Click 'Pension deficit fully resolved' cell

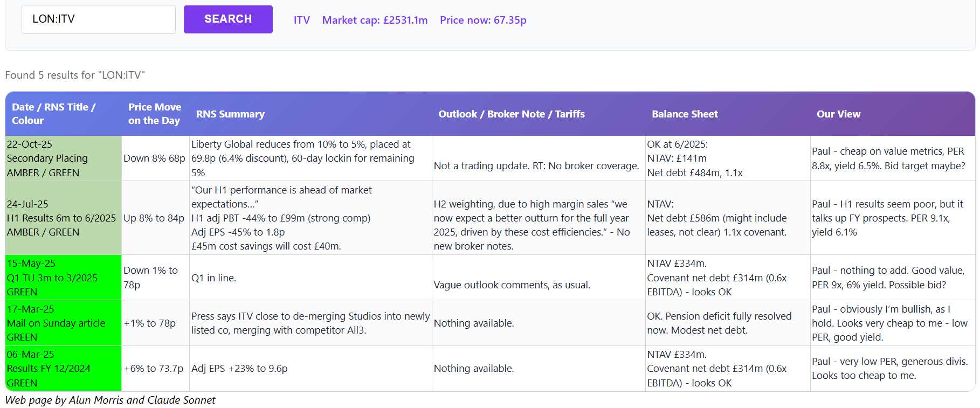pos(728,323)
